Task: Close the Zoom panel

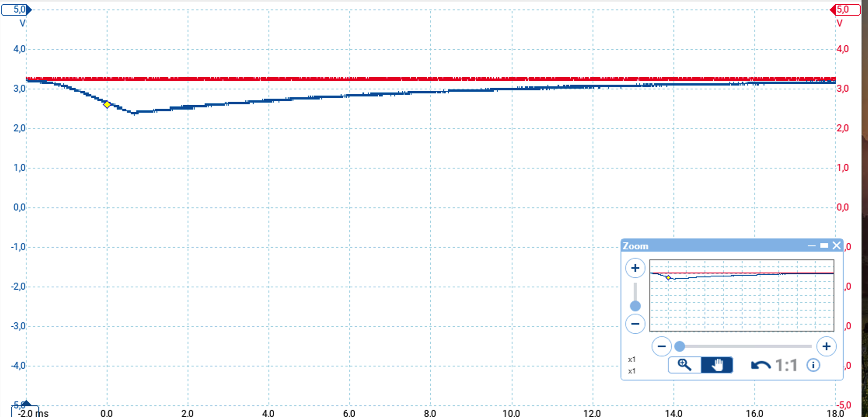Action: pos(837,246)
